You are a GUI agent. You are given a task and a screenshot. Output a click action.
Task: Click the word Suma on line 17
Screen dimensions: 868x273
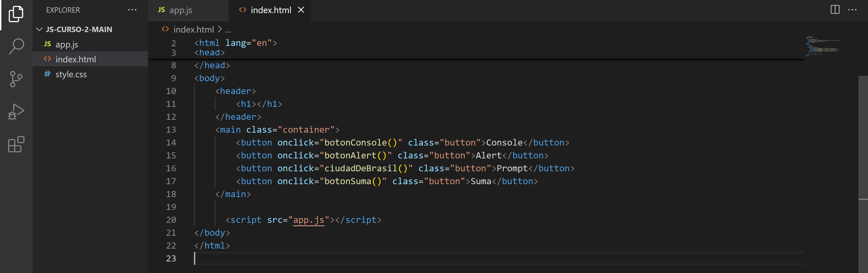(481, 181)
